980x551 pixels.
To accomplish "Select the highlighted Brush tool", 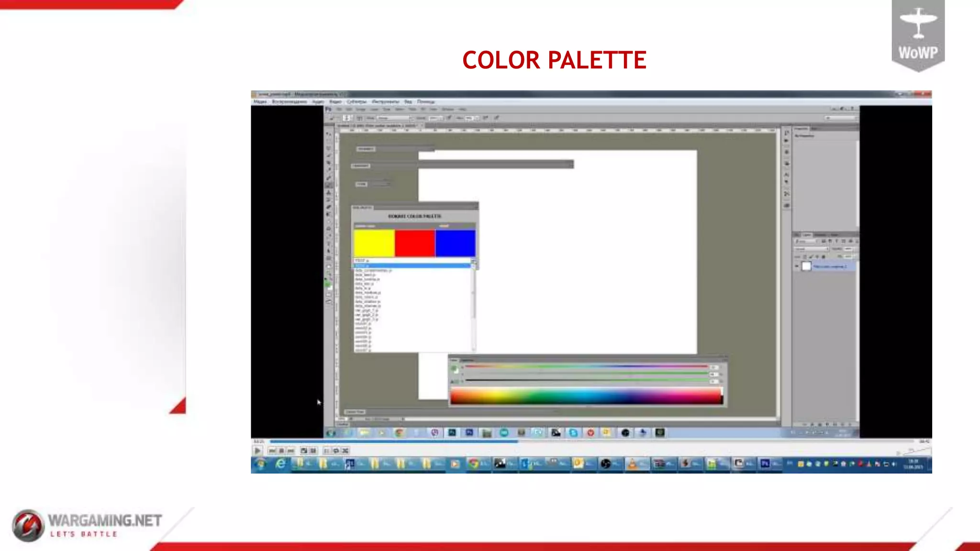I will 328,185.
